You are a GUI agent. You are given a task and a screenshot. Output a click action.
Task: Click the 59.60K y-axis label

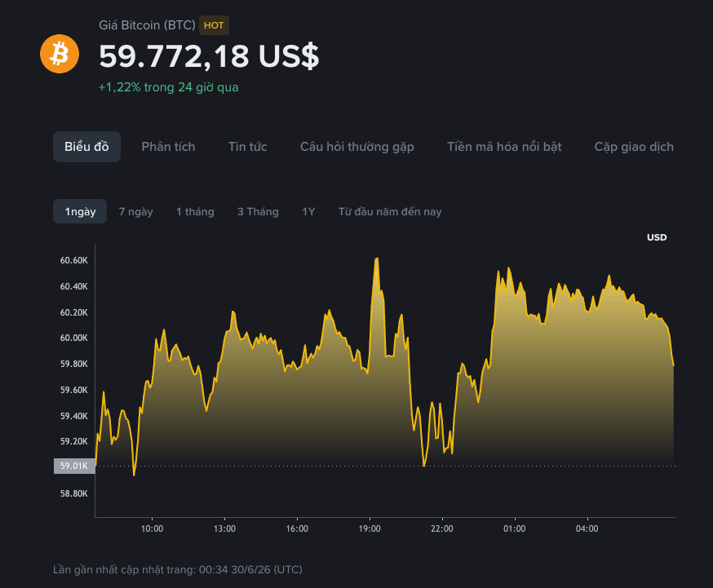[x=73, y=390]
